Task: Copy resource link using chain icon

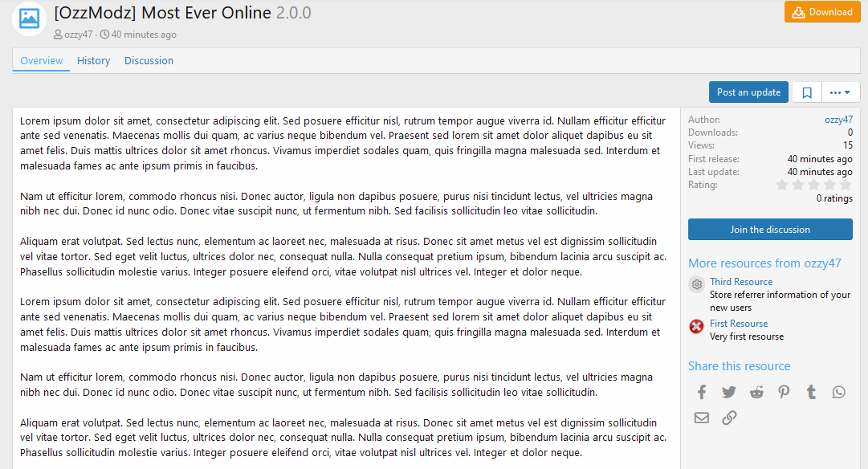Action: 729,418
